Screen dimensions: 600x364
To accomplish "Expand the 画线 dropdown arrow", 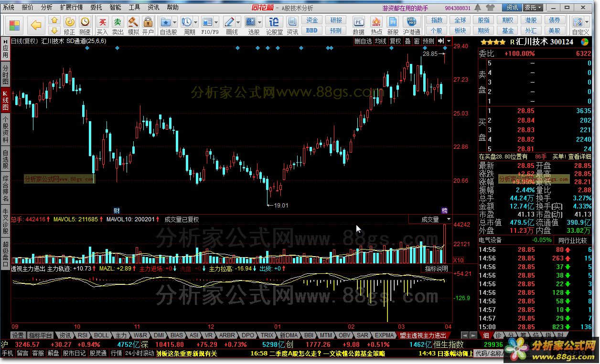I will point(238,22).
